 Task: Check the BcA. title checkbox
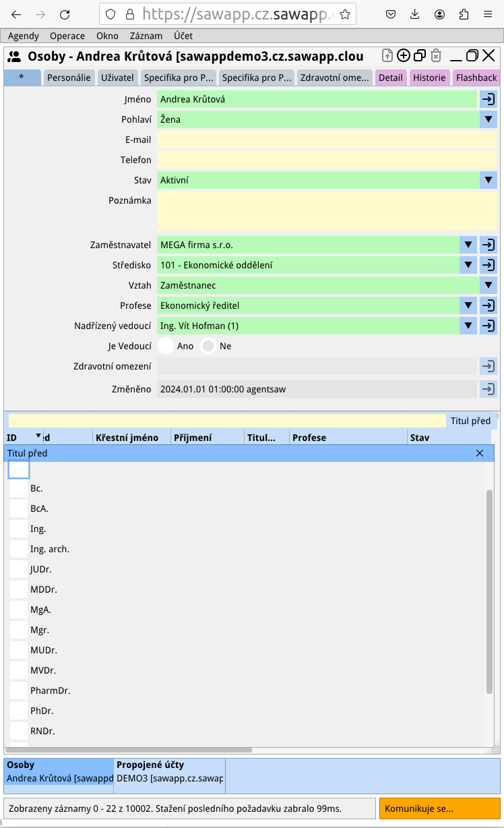19,508
